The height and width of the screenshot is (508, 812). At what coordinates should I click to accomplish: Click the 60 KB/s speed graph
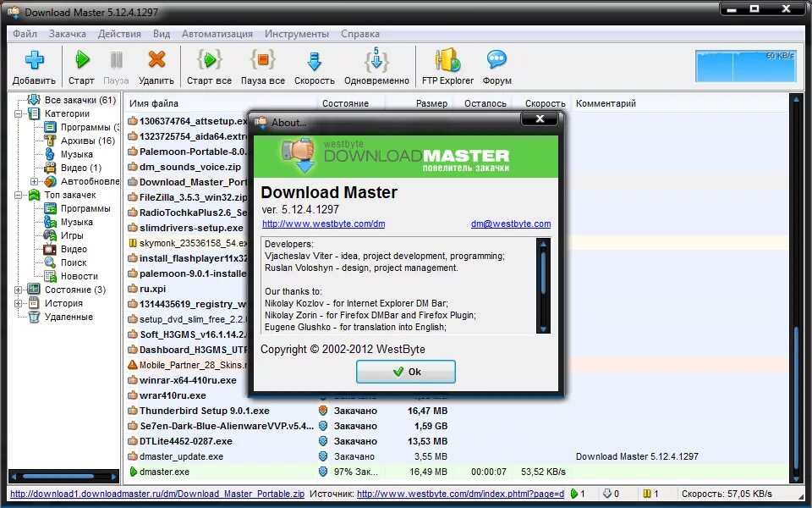point(745,65)
